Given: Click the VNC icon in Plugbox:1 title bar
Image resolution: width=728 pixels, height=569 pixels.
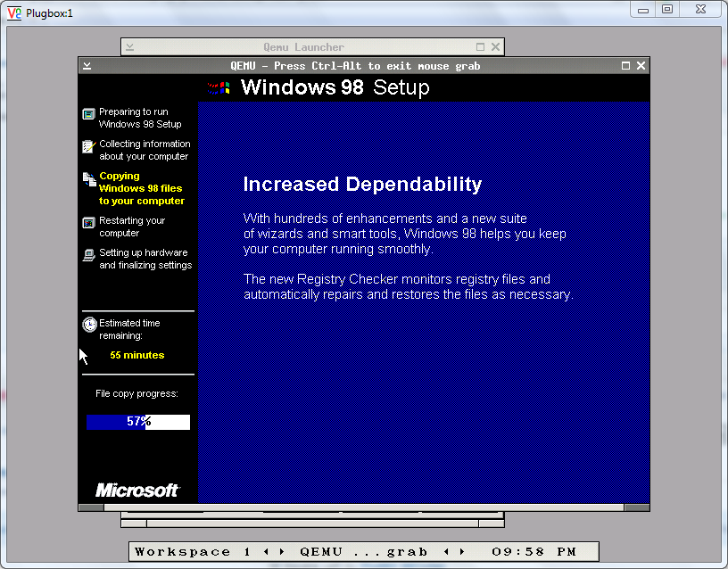Looking at the screenshot, I should click(x=14, y=13).
